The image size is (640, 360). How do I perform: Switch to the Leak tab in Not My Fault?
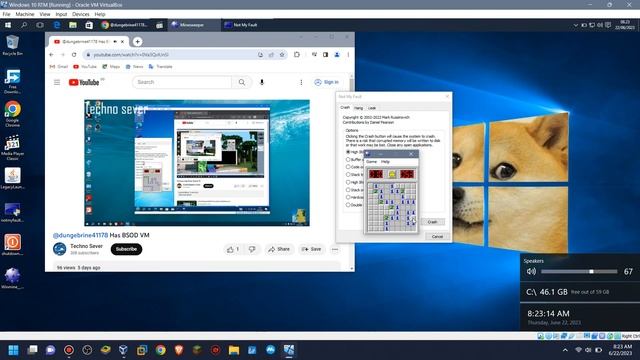(x=372, y=108)
